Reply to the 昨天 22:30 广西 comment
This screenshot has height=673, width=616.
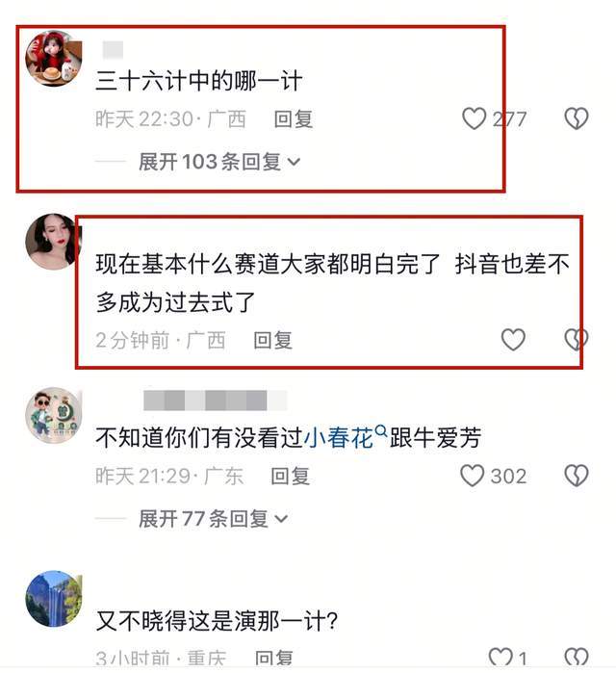click(294, 118)
